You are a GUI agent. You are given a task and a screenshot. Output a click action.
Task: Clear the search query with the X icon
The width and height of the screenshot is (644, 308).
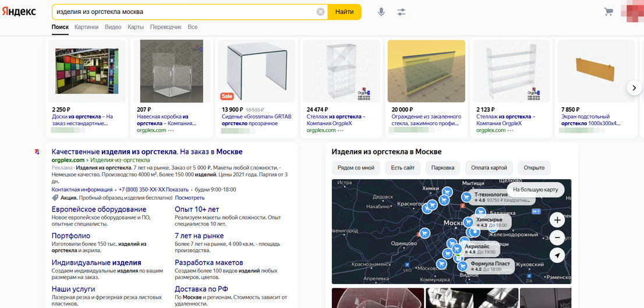coord(320,12)
